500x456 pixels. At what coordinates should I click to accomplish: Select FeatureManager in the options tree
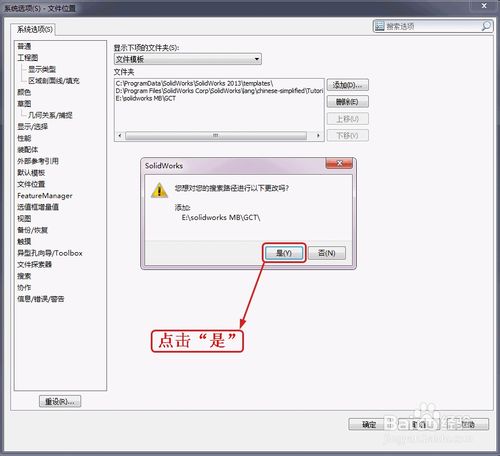[45, 196]
